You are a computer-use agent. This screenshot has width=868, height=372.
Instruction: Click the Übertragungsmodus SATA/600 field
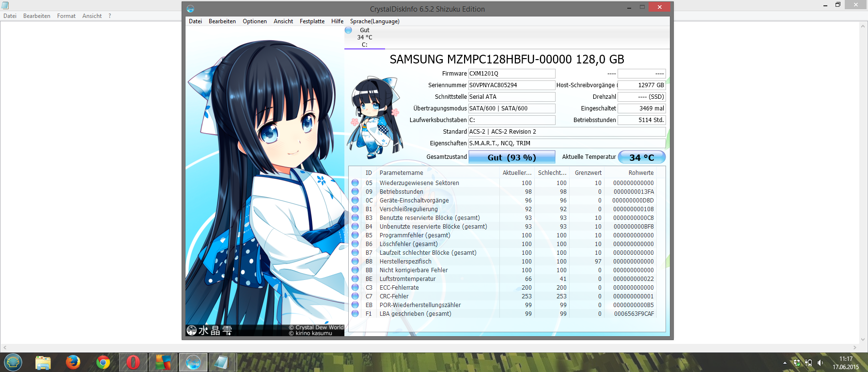click(x=511, y=108)
